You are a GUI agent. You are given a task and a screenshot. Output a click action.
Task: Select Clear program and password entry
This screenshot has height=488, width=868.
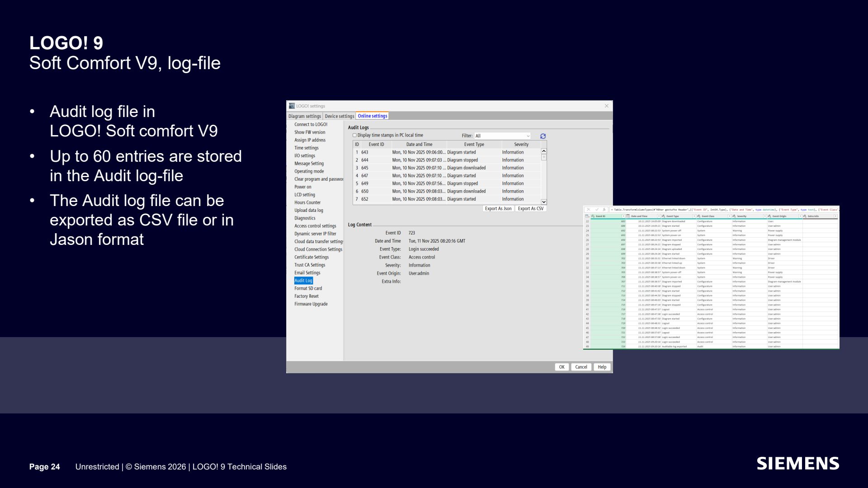(319, 179)
